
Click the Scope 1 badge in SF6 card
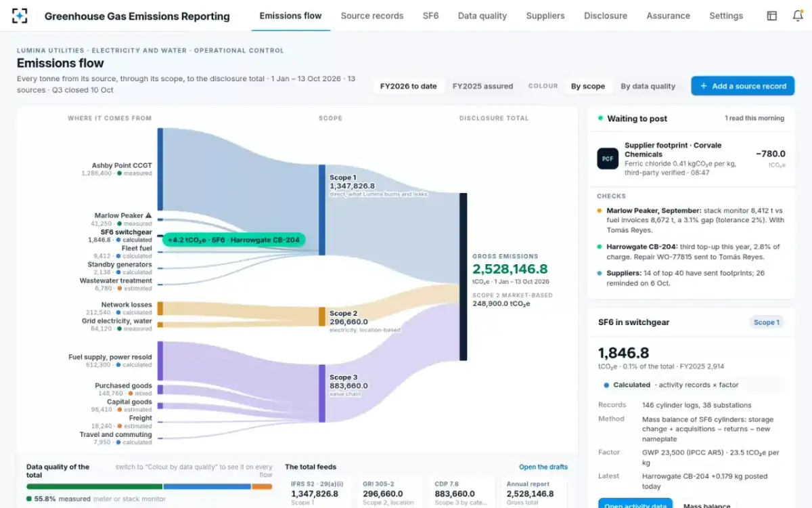pyautogui.click(x=767, y=322)
